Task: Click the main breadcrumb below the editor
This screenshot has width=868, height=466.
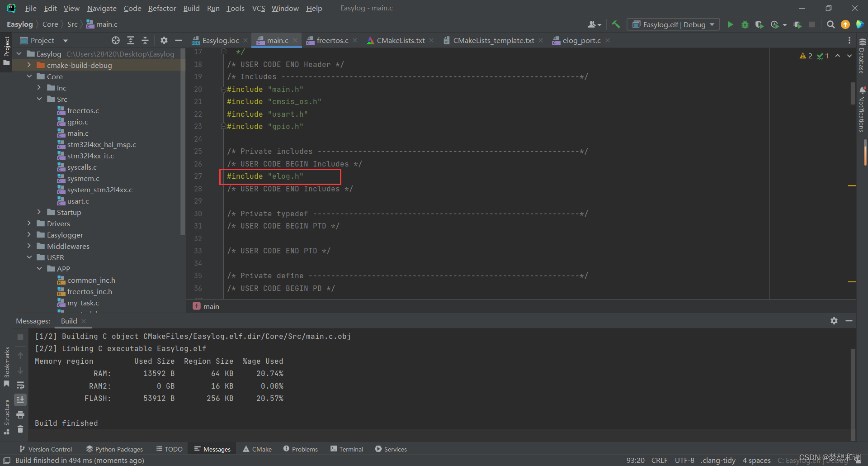Action: 211,306
